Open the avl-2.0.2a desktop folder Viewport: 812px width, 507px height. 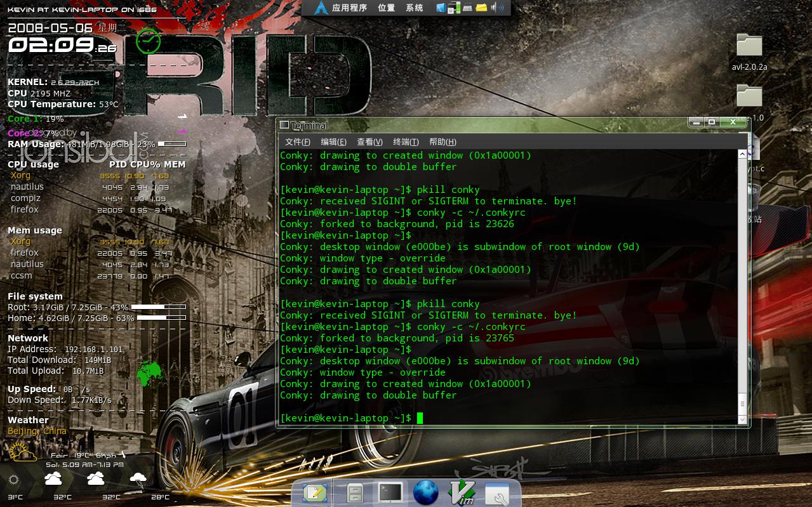(x=749, y=53)
